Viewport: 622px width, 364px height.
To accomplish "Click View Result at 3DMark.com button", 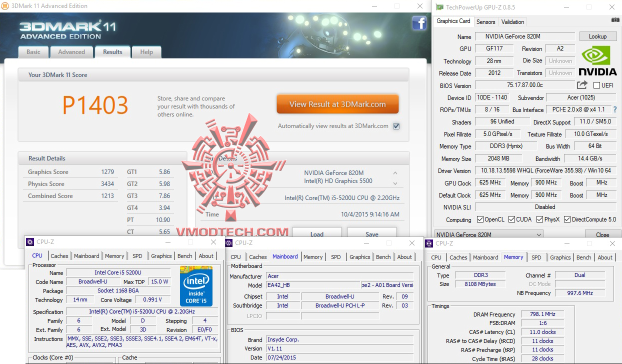I will point(337,104).
